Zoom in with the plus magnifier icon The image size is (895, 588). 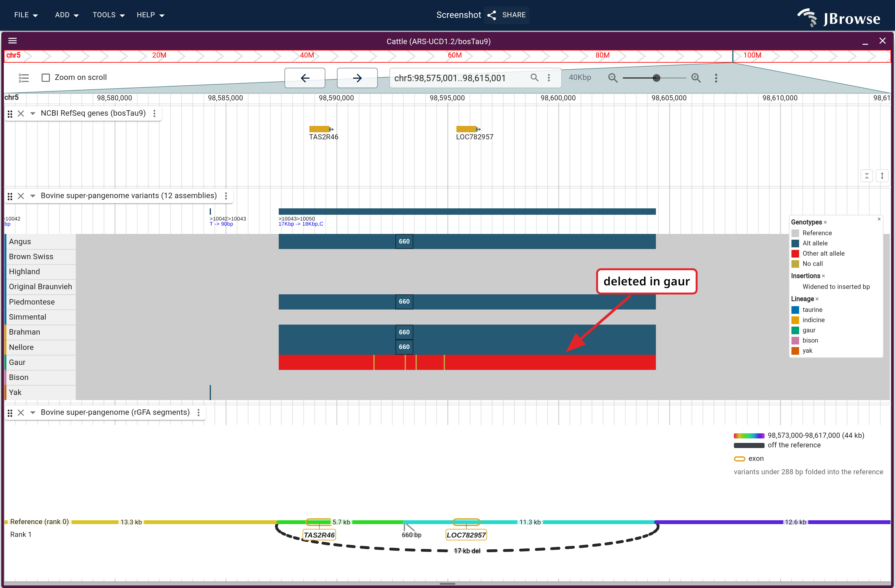point(696,78)
